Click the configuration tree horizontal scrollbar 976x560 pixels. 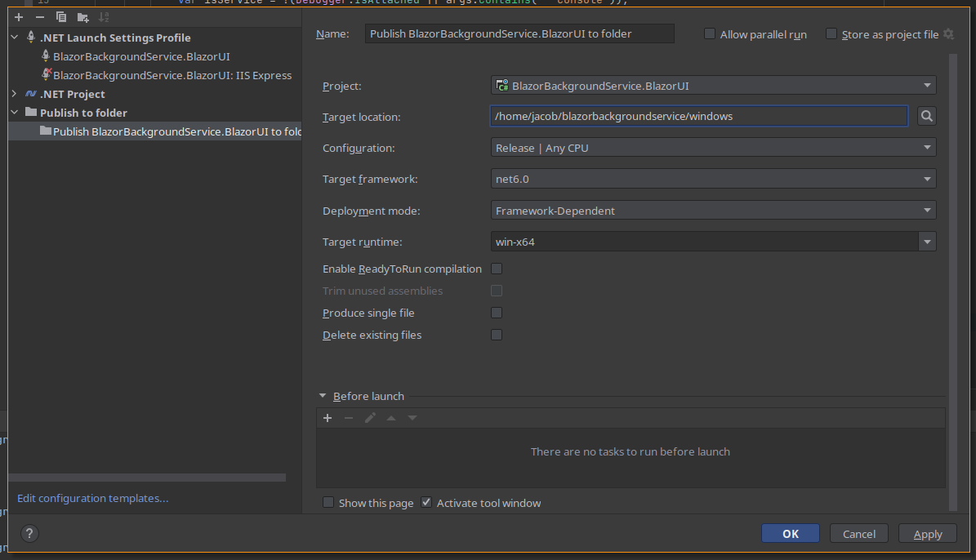[148, 478]
